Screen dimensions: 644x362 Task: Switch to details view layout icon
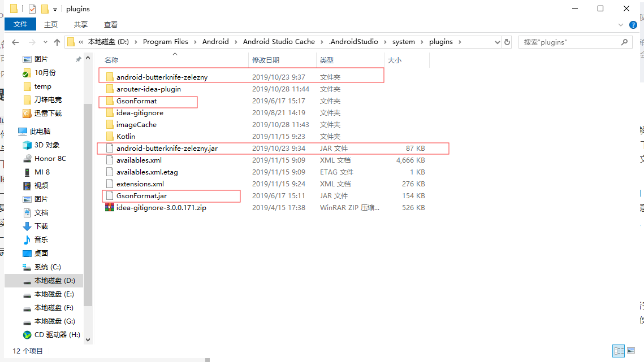[619, 351]
